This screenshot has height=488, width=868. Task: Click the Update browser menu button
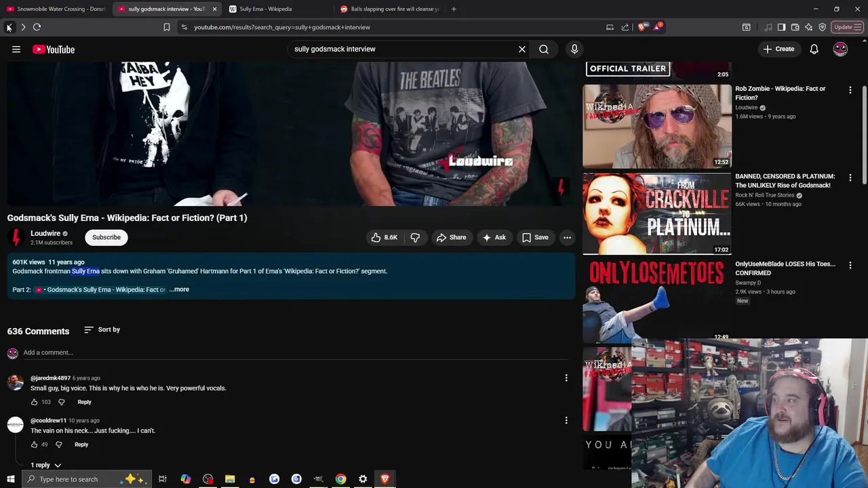(847, 27)
